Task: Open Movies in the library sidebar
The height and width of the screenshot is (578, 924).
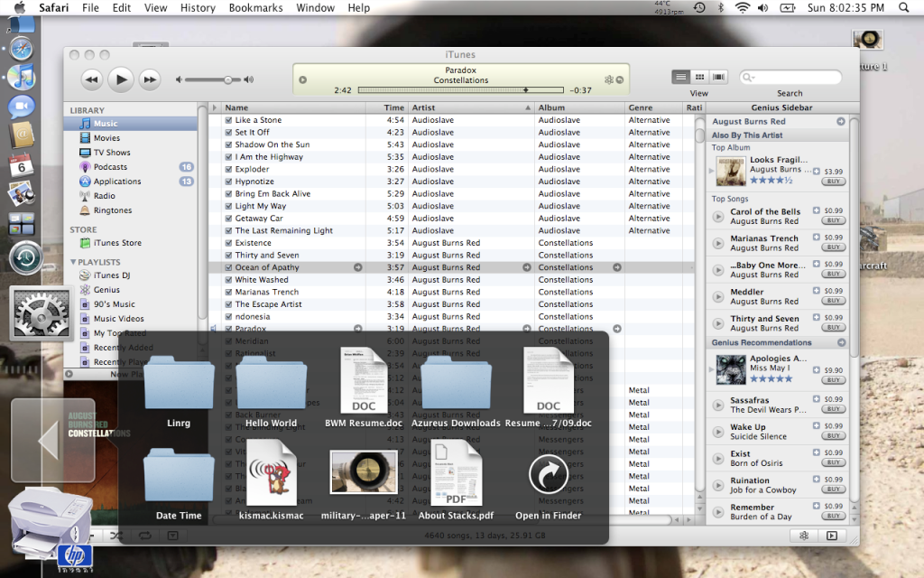Action: point(106,138)
